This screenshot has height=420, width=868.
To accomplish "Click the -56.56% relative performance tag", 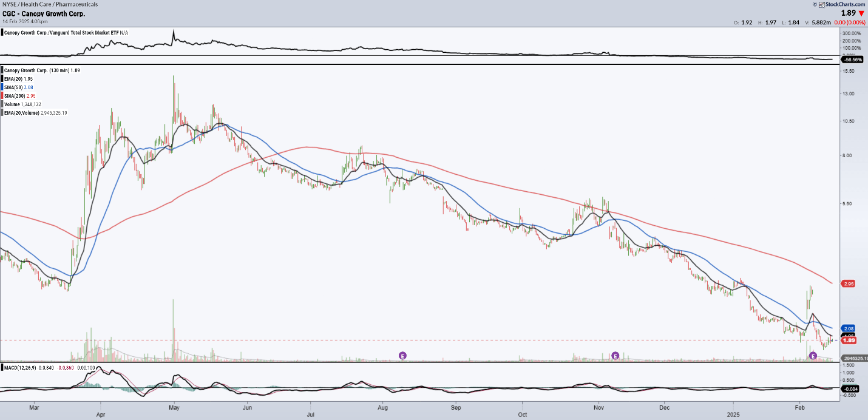I will (853, 59).
